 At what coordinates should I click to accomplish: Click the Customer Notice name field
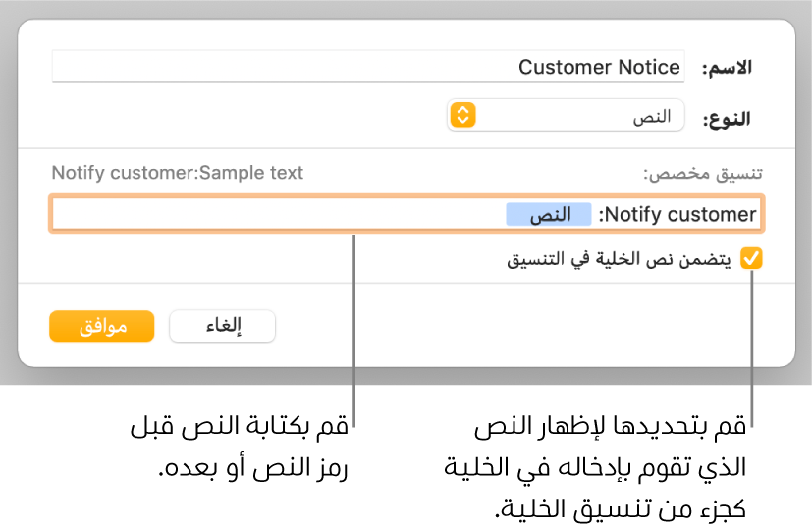pos(599,68)
